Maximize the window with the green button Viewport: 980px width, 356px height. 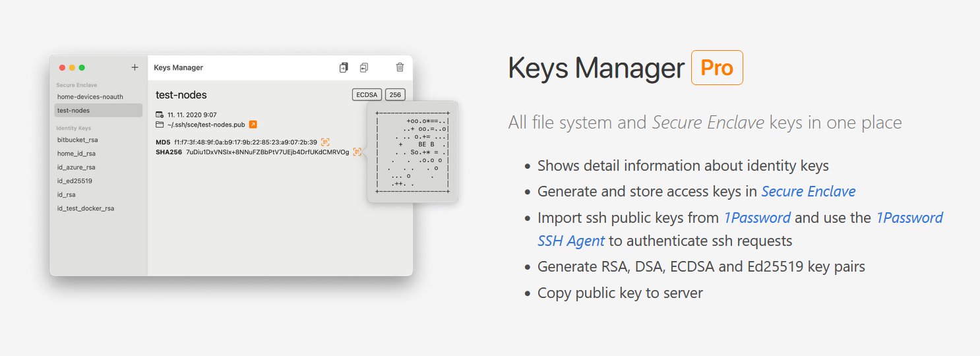pos(82,67)
